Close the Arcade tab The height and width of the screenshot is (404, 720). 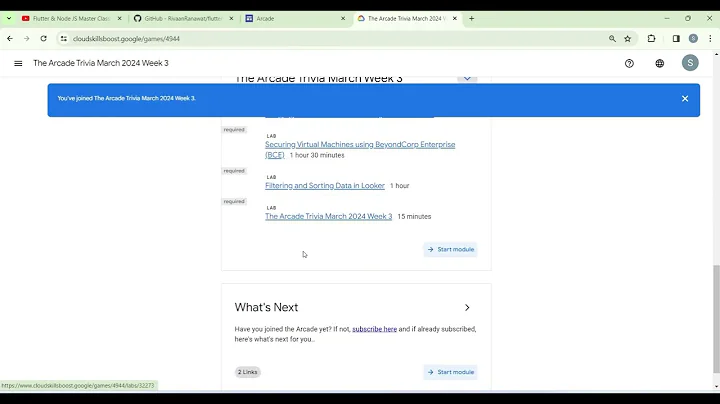[343, 18]
